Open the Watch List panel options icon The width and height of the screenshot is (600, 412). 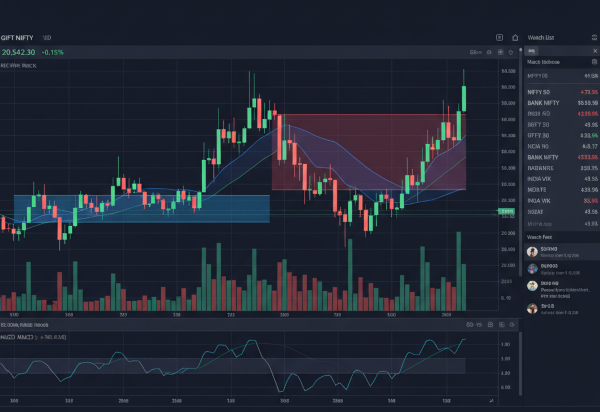pyautogui.click(x=594, y=37)
